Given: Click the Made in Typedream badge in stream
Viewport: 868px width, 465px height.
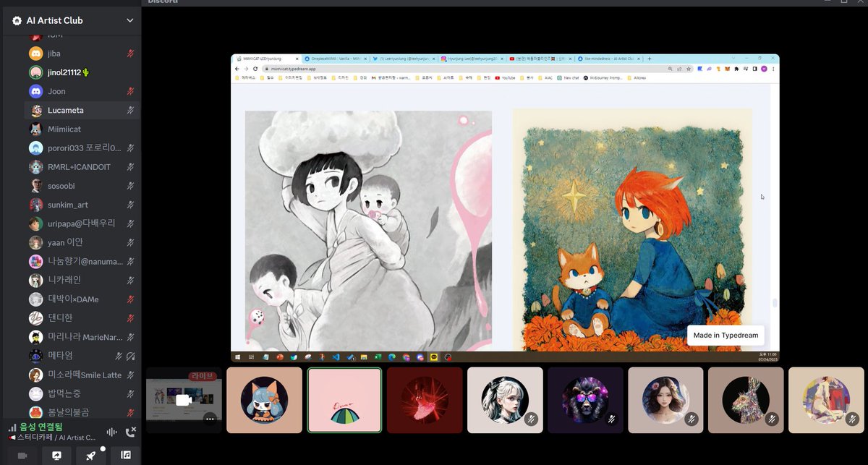Looking at the screenshot, I should tap(726, 336).
